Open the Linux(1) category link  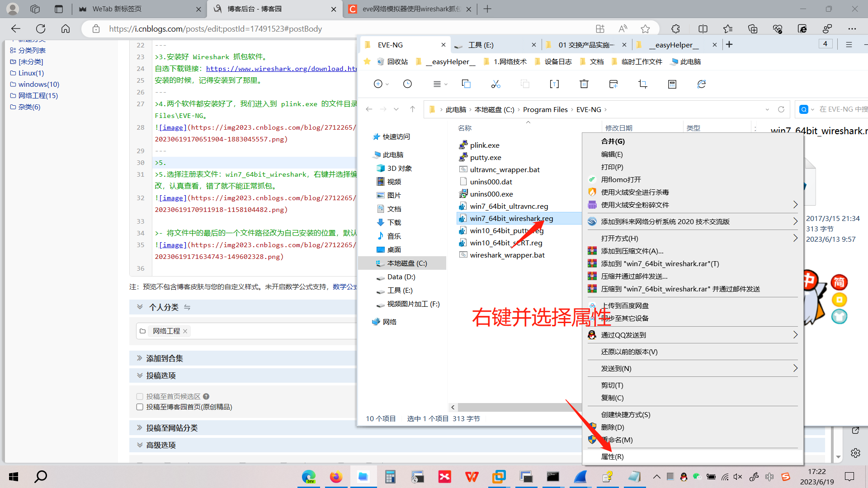click(31, 73)
